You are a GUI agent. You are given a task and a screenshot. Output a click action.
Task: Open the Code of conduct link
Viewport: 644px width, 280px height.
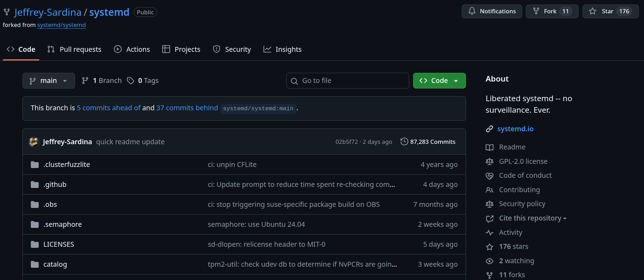pyautogui.click(x=525, y=175)
